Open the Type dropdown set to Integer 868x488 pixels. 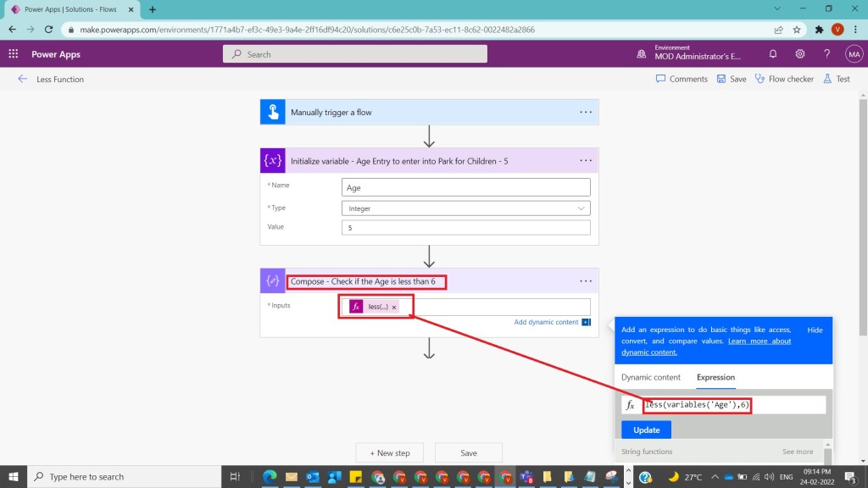[x=465, y=208]
